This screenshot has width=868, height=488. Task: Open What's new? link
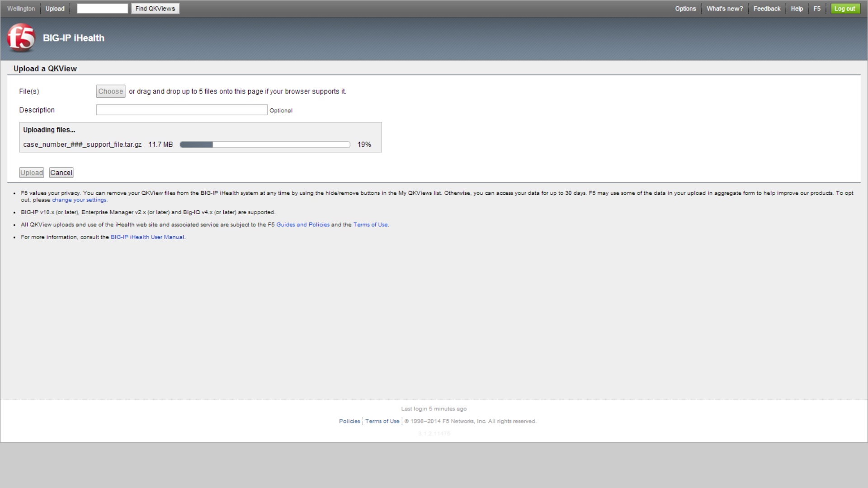pos(724,9)
